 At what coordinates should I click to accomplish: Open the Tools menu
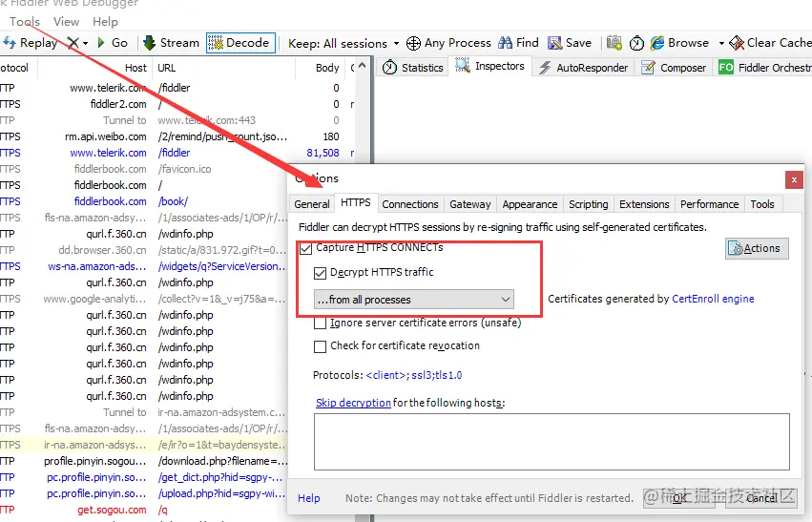tap(25, 22)
